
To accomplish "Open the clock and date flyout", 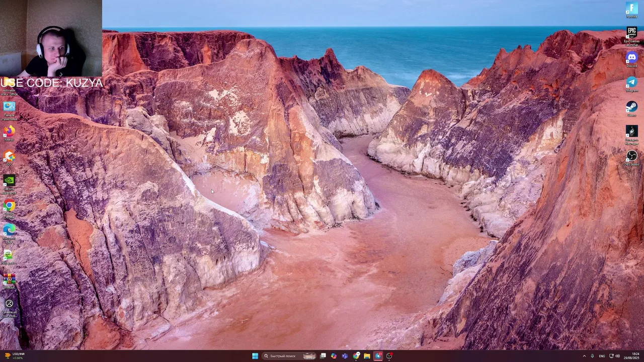I will [631, 356].
